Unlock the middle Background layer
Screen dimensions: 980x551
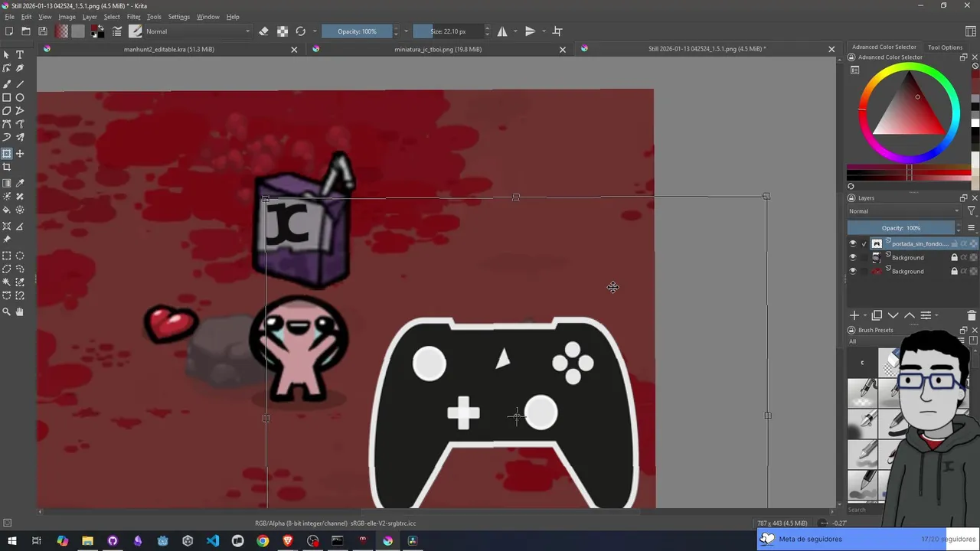(954, 258)
